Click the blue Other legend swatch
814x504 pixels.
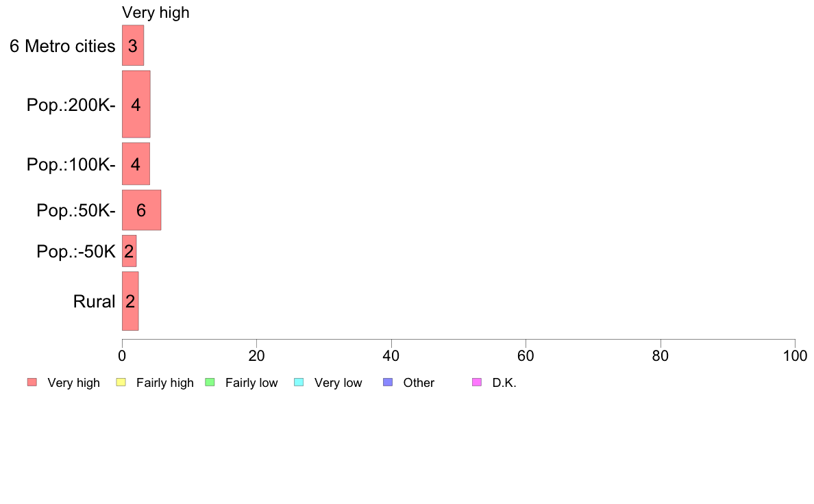(x=388, y=383)
